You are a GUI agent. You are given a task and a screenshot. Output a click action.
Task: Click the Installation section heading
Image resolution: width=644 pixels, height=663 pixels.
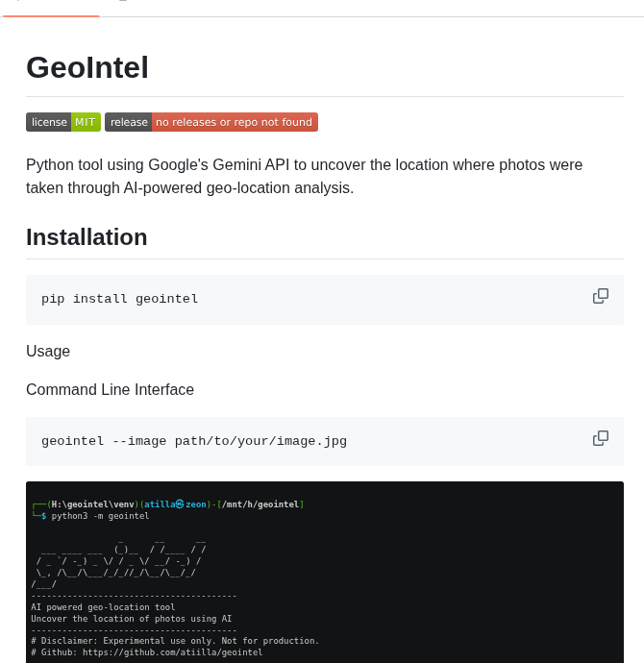click(87, 237)
